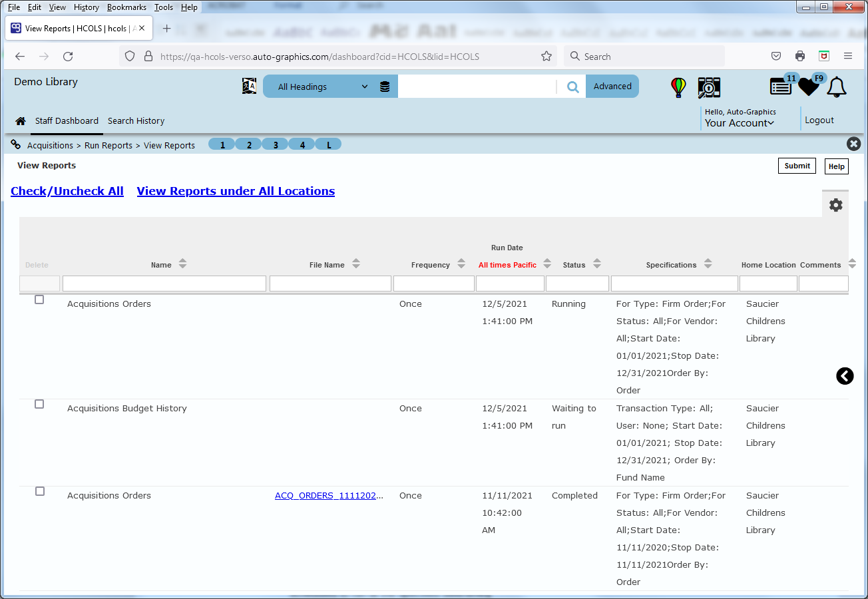Image resolution: width=868 pixels, height=599 pixels.
Task: Check the Acquisitions Budget History checkbox
Action: coord(39,404)
